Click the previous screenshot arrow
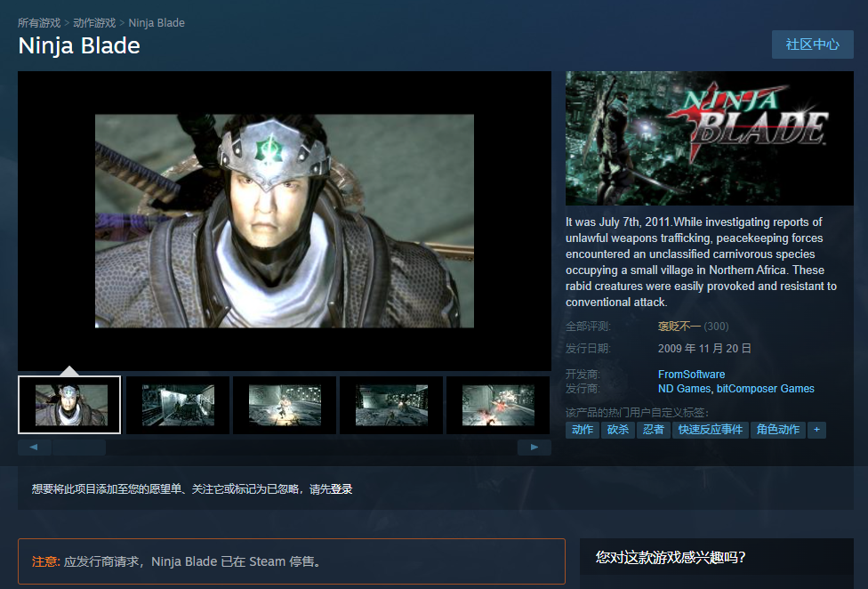 pyautogui.click(x=34, y=447)
